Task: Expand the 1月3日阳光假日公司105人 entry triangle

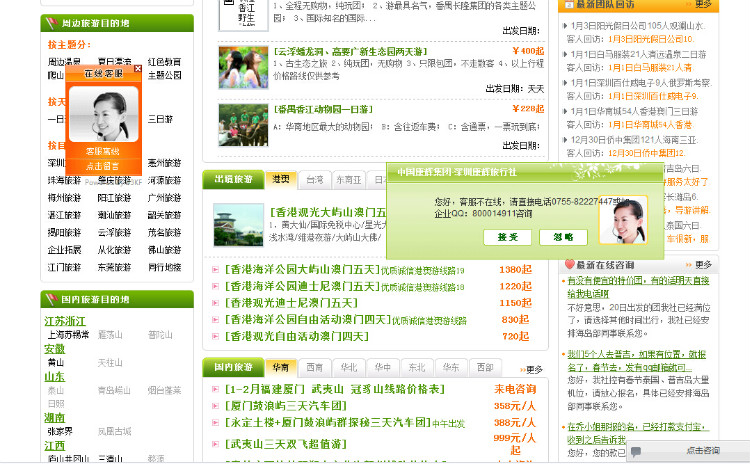Action: click(x=565, y=26)
